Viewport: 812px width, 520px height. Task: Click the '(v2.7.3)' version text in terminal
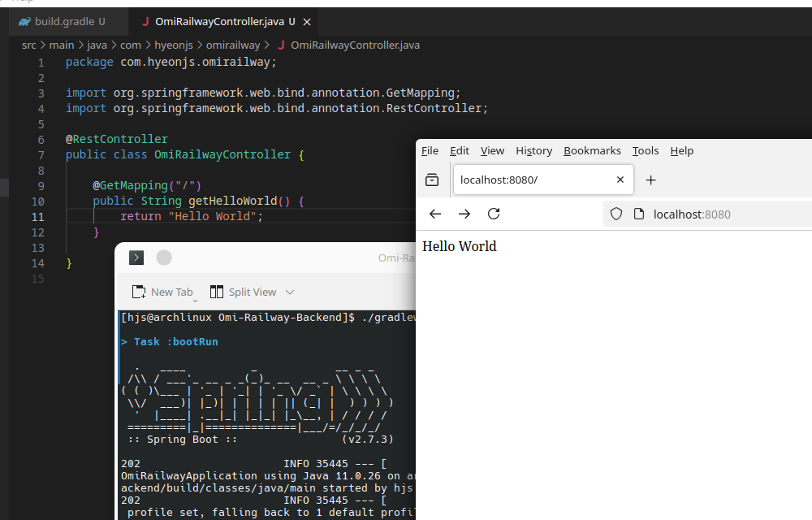368,440
